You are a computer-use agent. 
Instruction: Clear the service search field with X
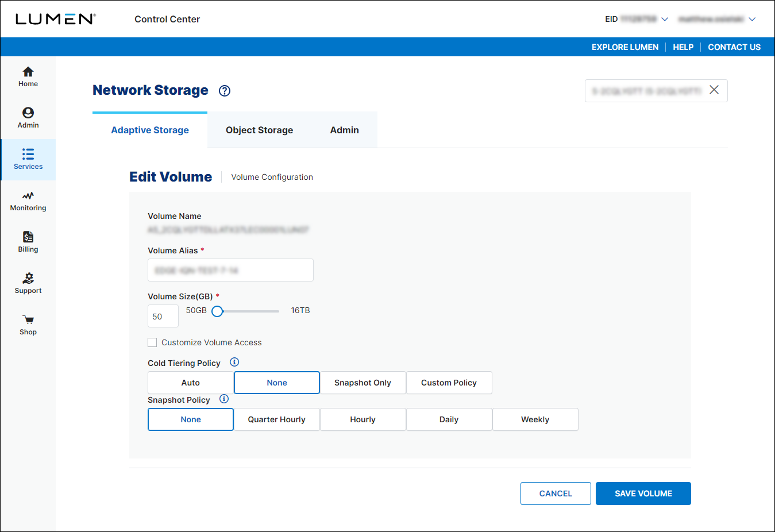pos(714,90)
